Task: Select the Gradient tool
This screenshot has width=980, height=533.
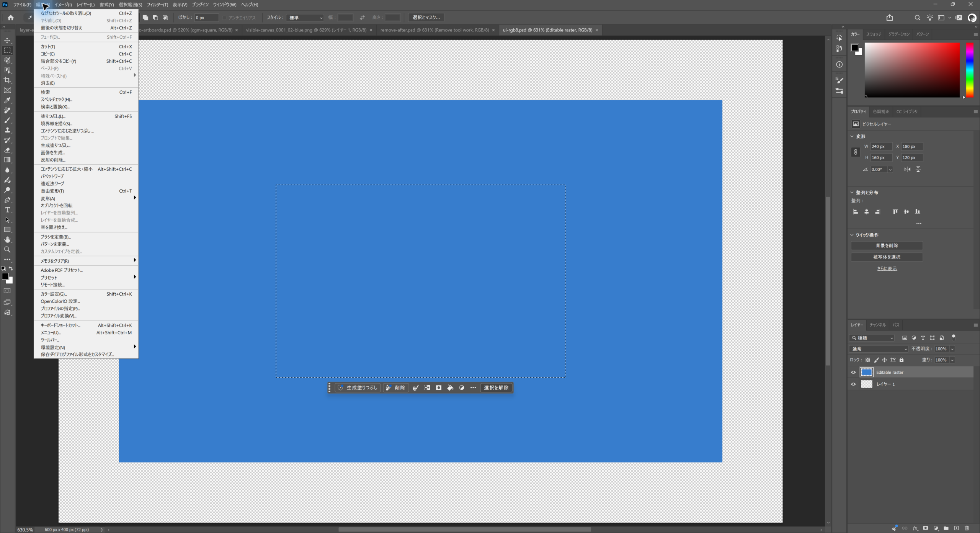Action: click(7, 160)
